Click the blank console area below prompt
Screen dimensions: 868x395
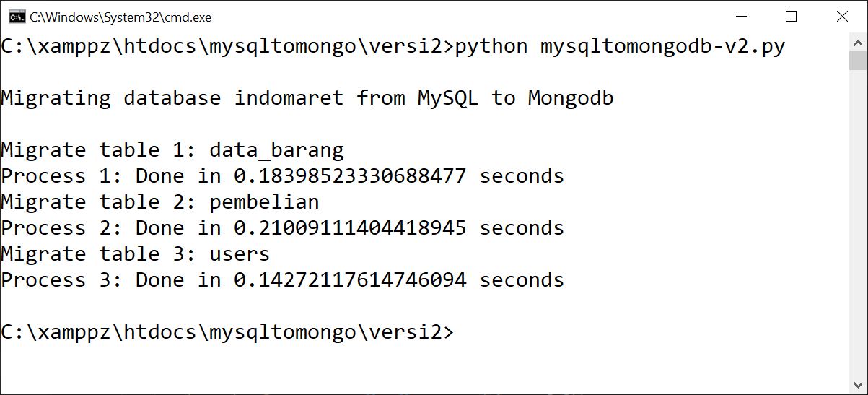click(x=424, y=368)
